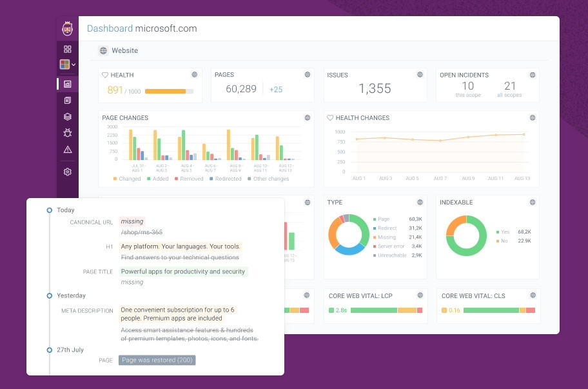Click the globe icon on HEALTH CHANGES card
Screen dimensions: 588x389
(x=533, y=118)
